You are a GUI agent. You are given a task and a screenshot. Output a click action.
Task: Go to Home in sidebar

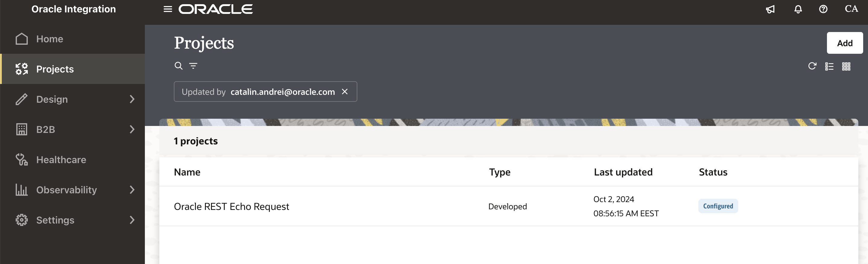(x=49, y=39)
